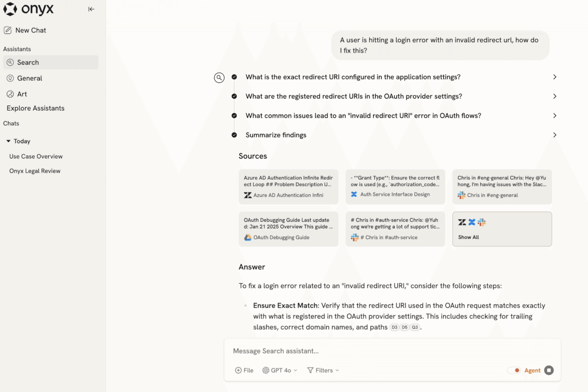Viewport: 588px width, 392px height.
Task: Select the General assistant
Action: 30,78
